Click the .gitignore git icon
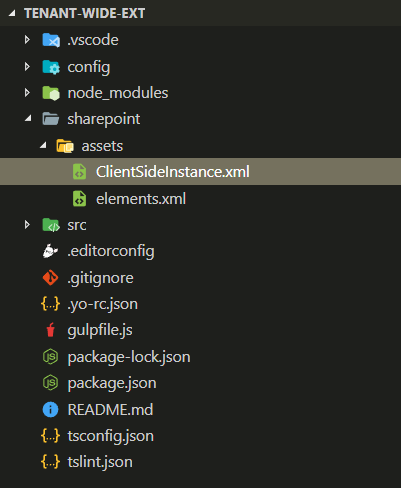 (x=50, y=278)
